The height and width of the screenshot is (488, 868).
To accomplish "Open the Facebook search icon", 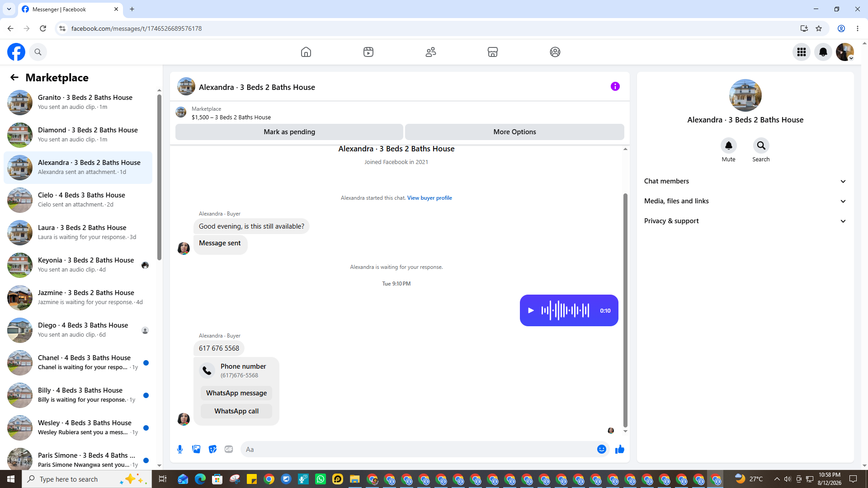I will [38, 52].
